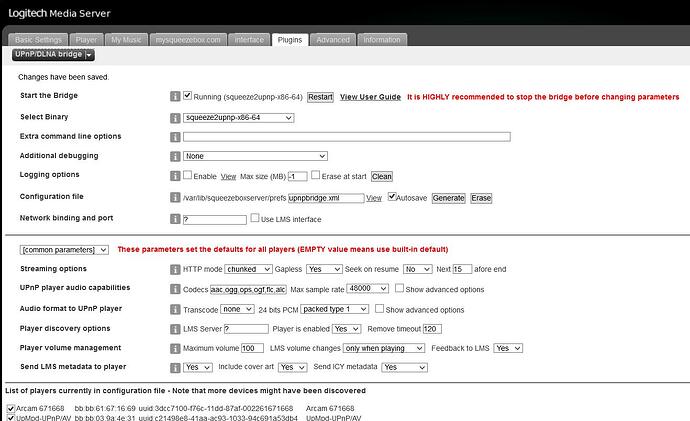The width and height of the screenshot is (690, 421).
Task: Open info icon for UPnP player audio capabilities
Action: (x=175, y=289)
